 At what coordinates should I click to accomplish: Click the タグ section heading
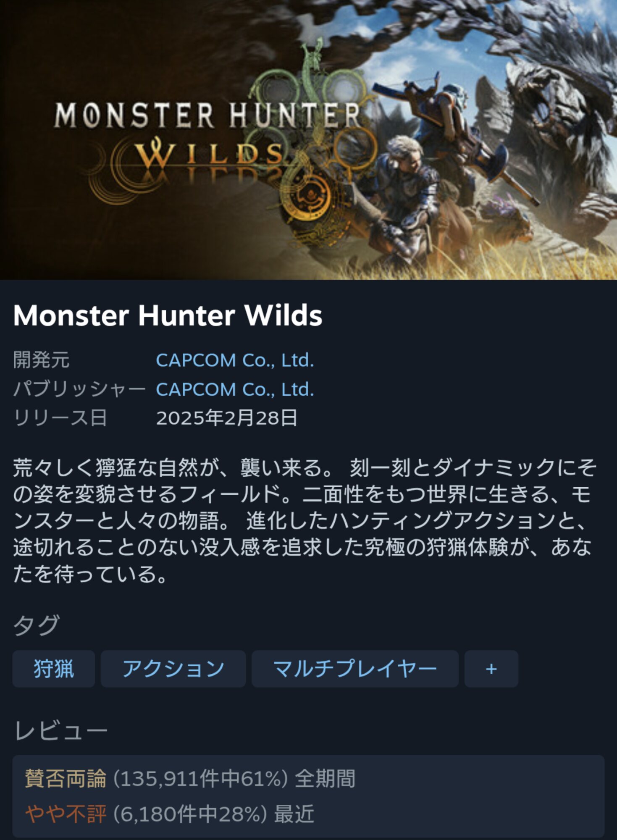[37, 625]
